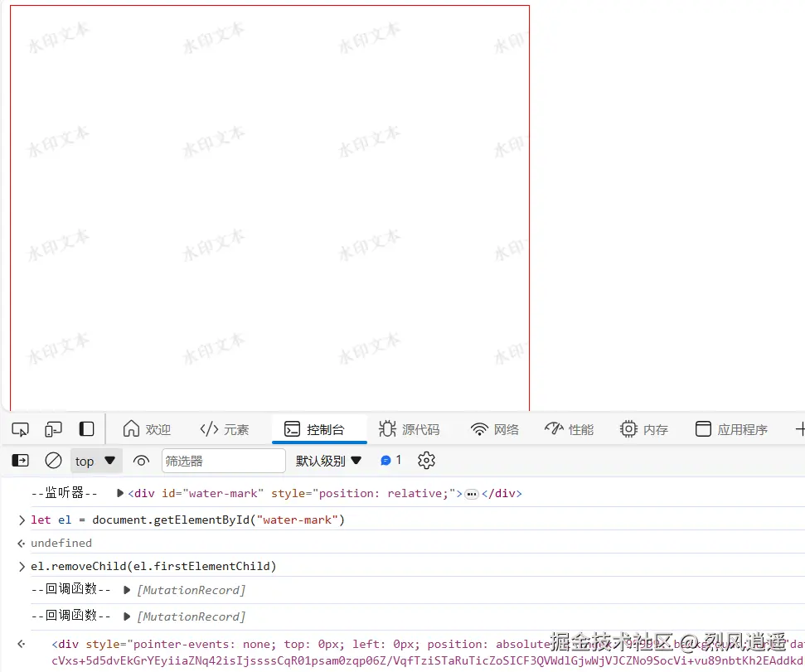Click the gauge icon on the 性能 tab

click(554, 428)
